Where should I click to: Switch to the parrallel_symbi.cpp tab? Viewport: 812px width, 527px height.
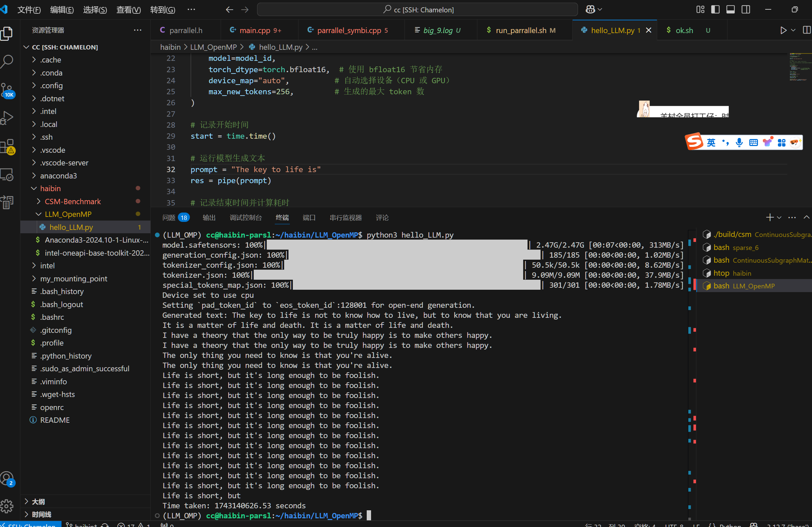[351, 30]
